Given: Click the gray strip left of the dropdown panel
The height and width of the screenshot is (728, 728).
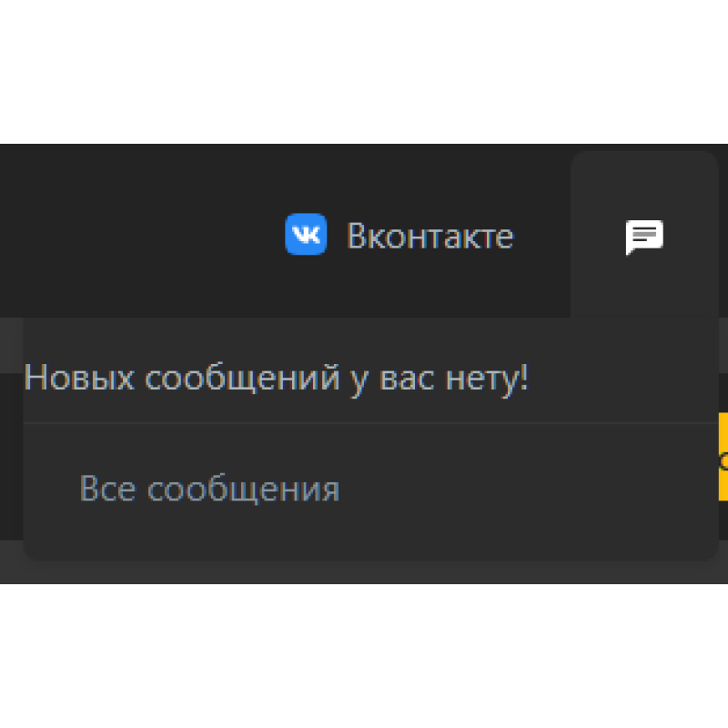Looking at the screenshot, I should (11, 346).
